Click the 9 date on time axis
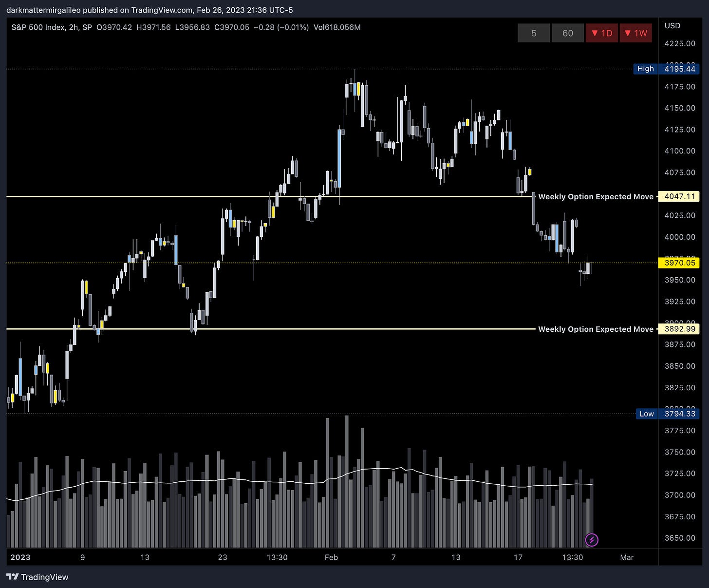 pyautogui.click(x=82, y=557)
